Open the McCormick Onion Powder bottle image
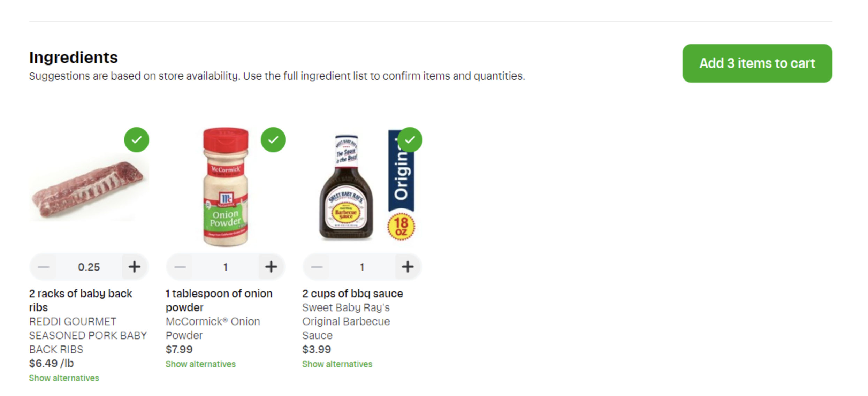This screenshot has height=396, width=868. [226, 187]
